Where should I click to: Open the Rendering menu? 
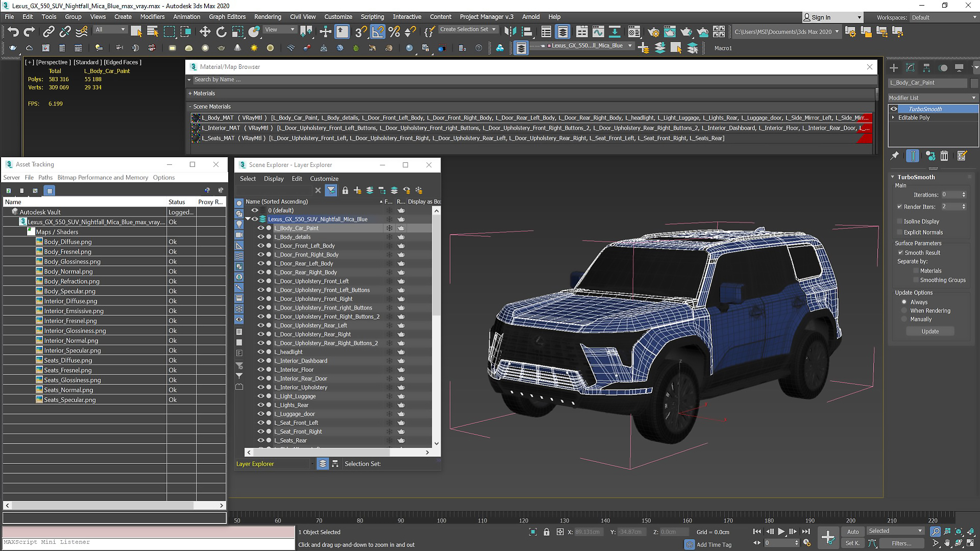[267, 17]
